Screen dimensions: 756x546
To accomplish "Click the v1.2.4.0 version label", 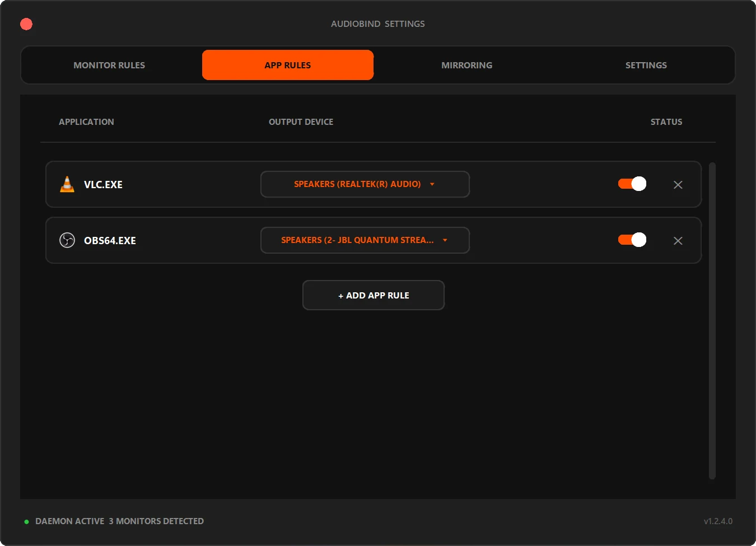I will [718, 521].
